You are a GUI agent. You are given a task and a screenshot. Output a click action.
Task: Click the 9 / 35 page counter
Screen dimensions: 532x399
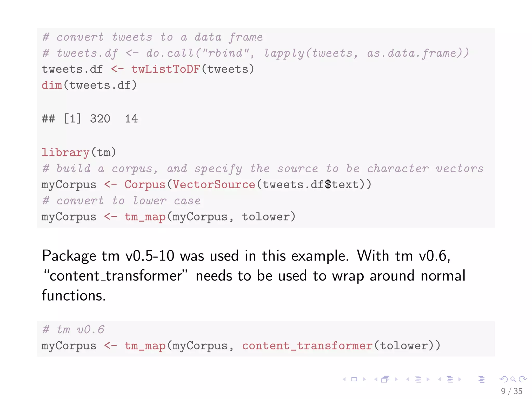tap(511, 391)
